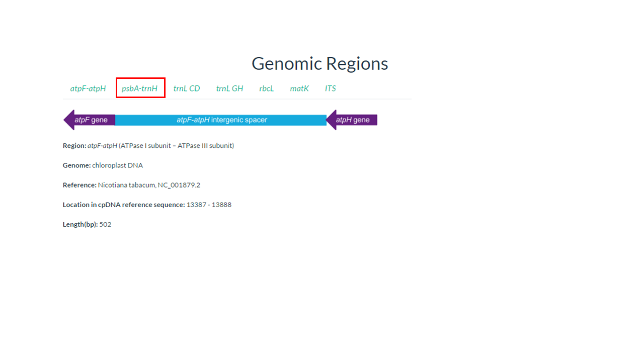Click the 'Reference:' label
Image resolution: width=644 pixels, height=362 pixels.
(79, 185)
